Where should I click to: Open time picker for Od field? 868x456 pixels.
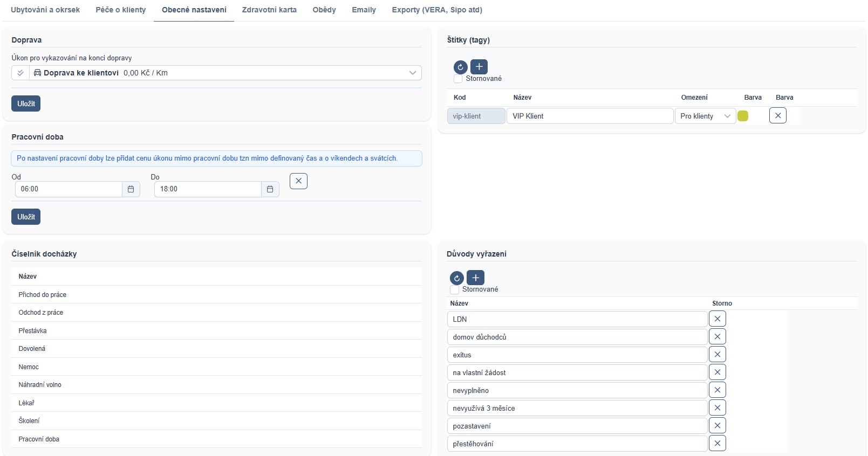click(x=131, y=189)
